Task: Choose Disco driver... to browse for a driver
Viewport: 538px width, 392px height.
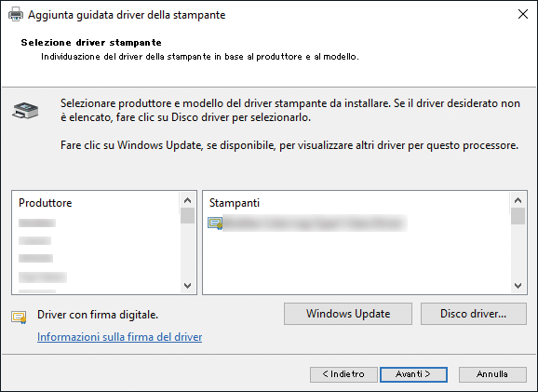Action: 474,314
